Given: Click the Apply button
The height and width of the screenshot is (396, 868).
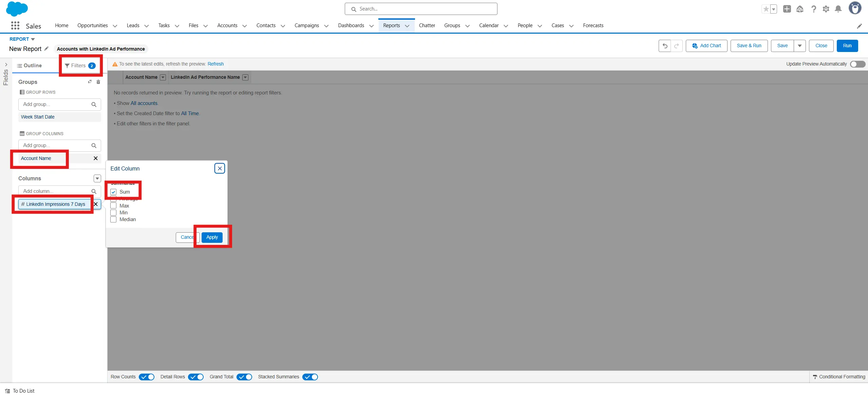Looking at the screenshot, I should tap(212, 237).
